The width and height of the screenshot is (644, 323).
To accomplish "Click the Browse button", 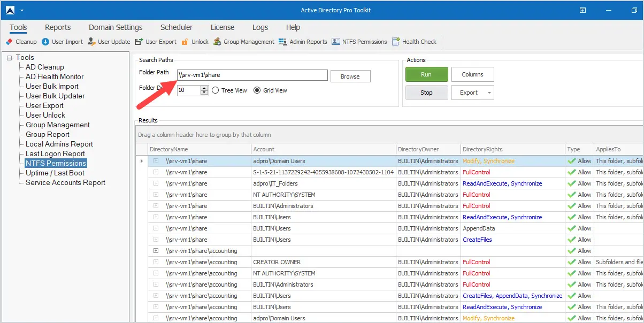I will coord(350,76).
